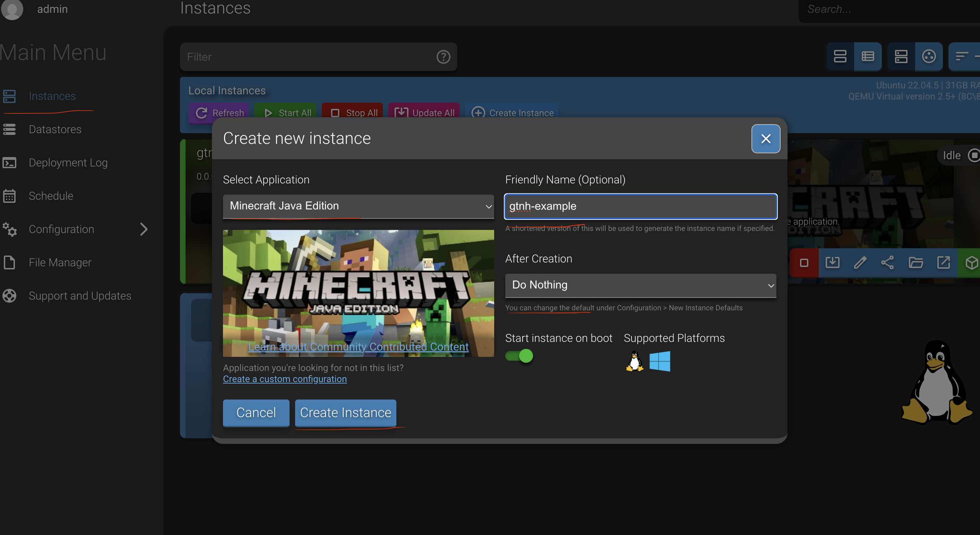The width and height of the screenshot is (980, 535).
Task: Click Create Instance button in dialog
Action: 345,413
